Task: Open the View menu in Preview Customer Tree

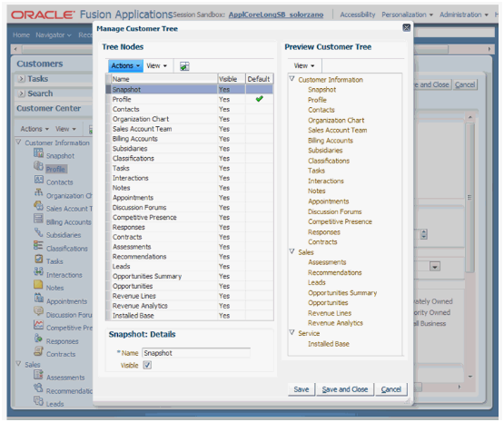Action: tap(303, 66)
